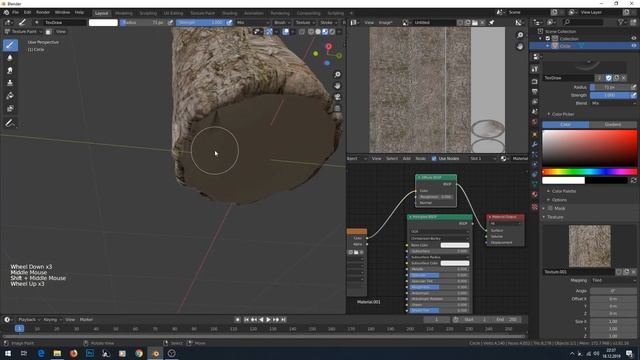Select the Smear brush tool
Viewport: 640px width, 360px height.
point(10,70)
